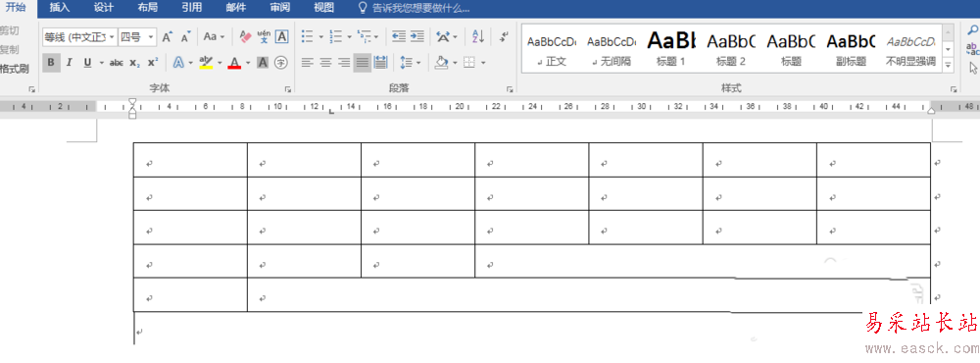Apply the 无间隔 (No Spacing) style
The height and width of the screenshot is (363, 980).
612,49
